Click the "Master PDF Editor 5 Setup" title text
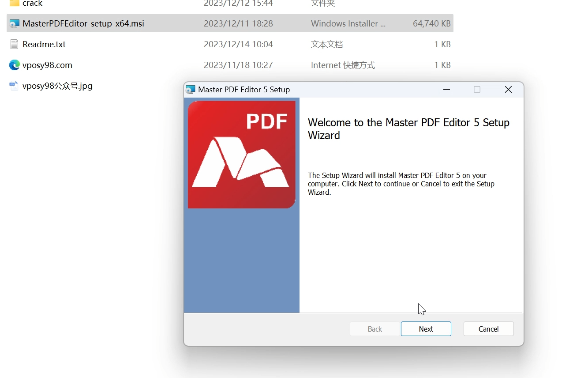 (244, 90)
